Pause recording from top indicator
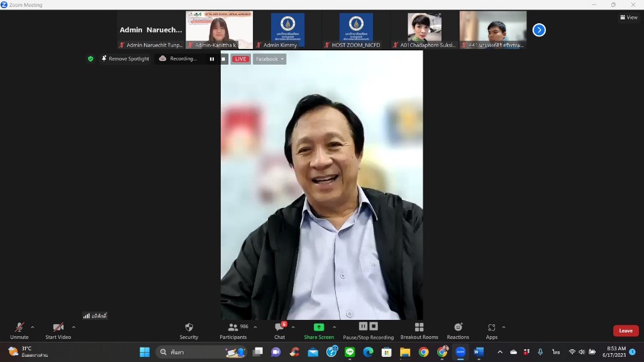Image resolution: width=644 pixels, height=362 pixels. pos(212,59)
